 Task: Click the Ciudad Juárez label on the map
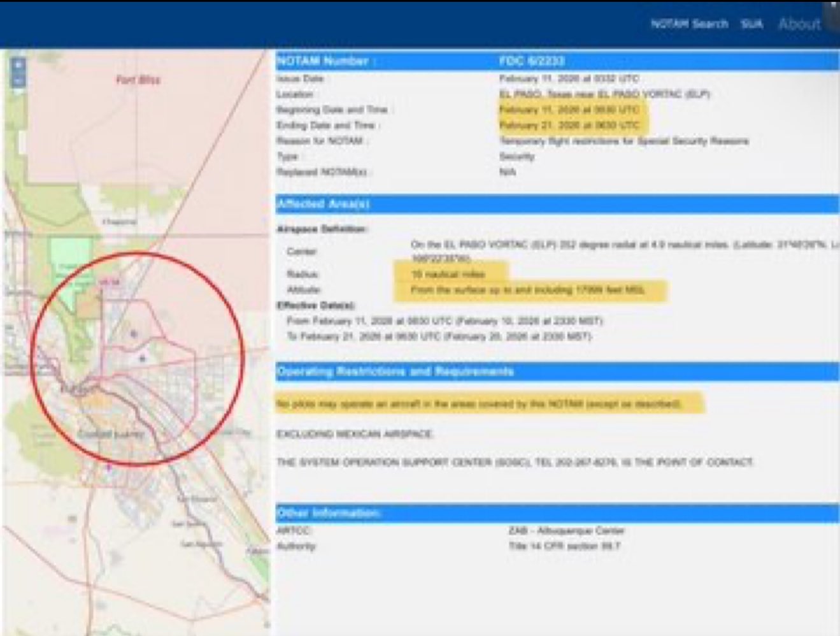click(x=111, y=435)
